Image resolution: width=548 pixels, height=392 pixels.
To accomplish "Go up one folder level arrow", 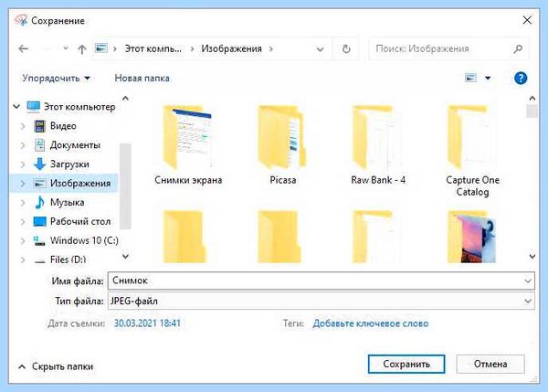I will [82, 49].
